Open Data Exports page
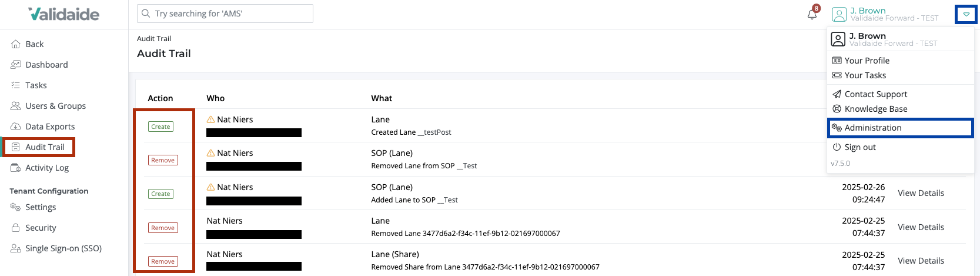This screenshot has width=980, height=276. click(50, 127)
